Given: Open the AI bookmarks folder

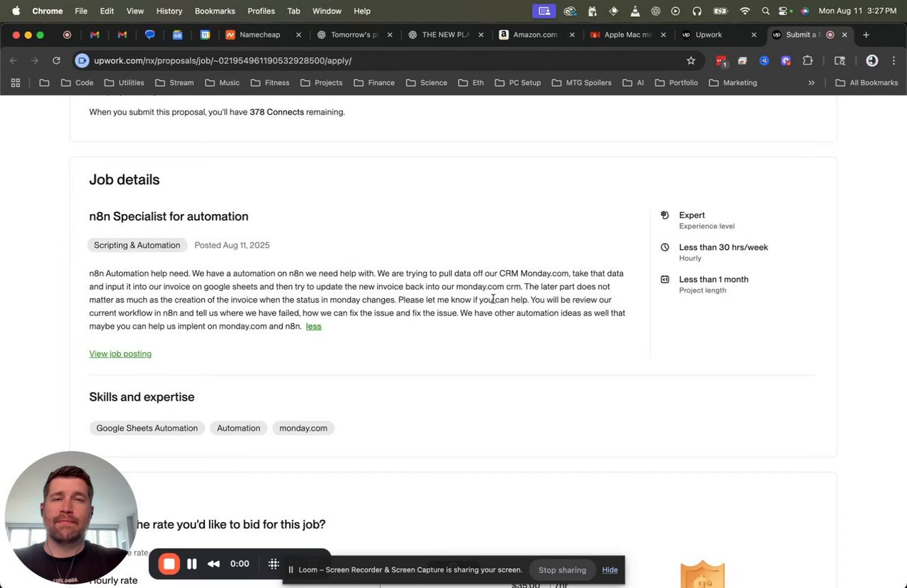Looking at the screenshot, I should tap(633, 83).
